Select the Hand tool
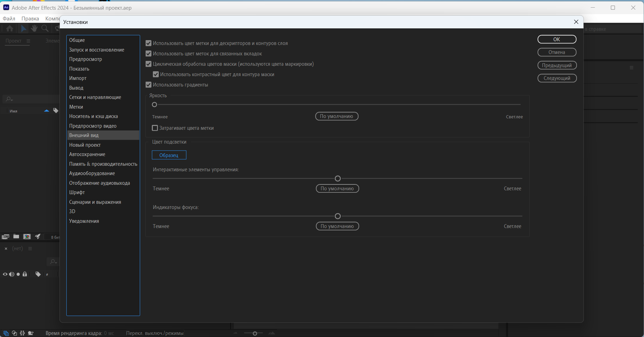The height and width of the screenshot is (337, 644). [x=34, y=28]
